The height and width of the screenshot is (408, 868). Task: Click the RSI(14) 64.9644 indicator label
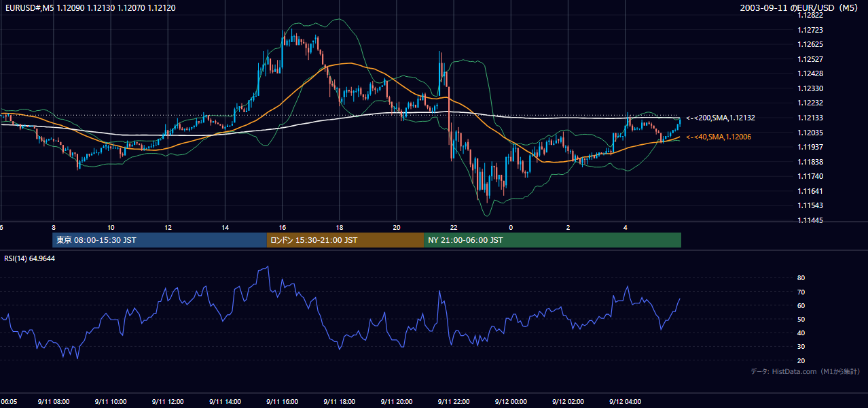tap(30, 258)
